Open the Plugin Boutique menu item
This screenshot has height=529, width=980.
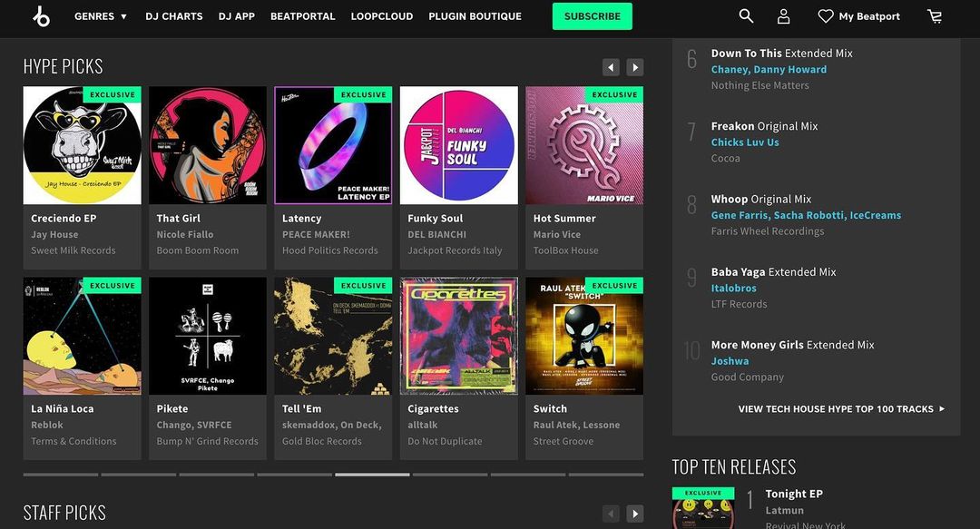click(x=475, y=16)
